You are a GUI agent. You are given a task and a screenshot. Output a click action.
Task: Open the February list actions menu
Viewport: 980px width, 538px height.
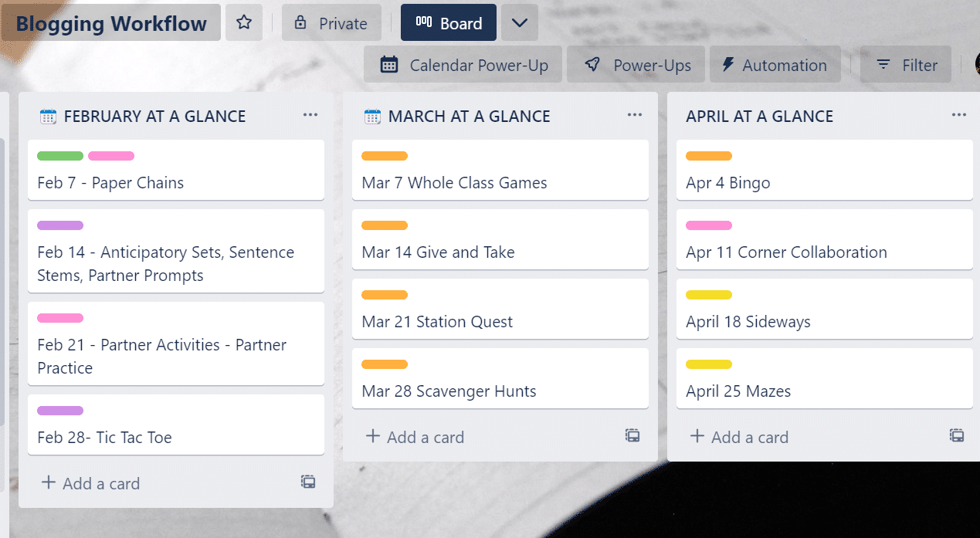(310, 115)
